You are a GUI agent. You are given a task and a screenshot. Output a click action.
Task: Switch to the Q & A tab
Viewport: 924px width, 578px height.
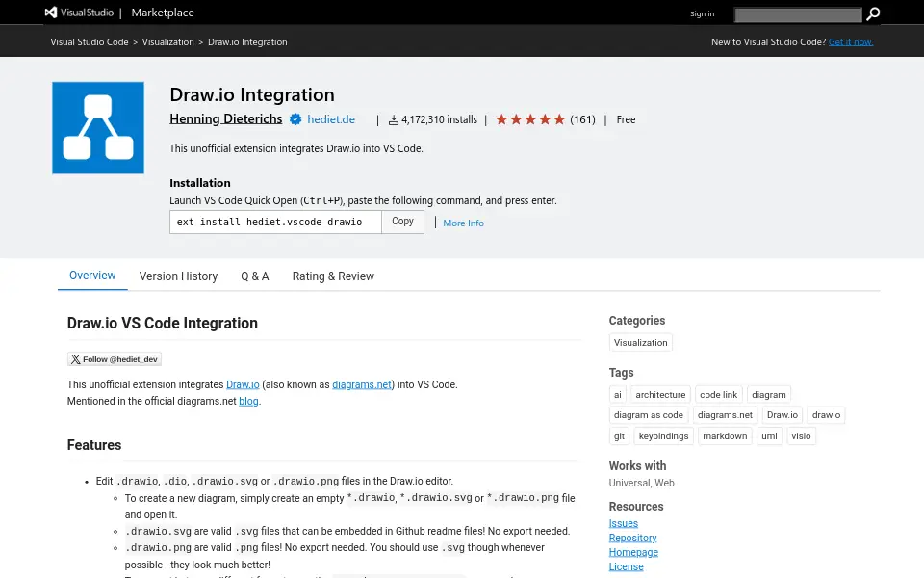254,276
